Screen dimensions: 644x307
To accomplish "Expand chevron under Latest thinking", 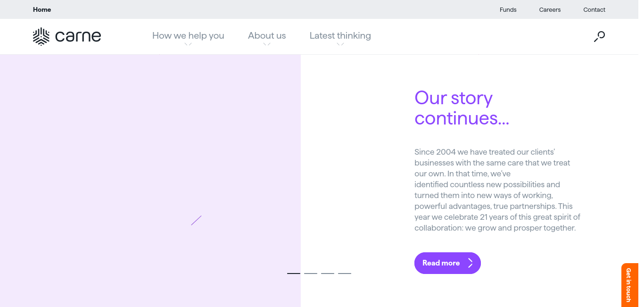I will coord(340,44).
